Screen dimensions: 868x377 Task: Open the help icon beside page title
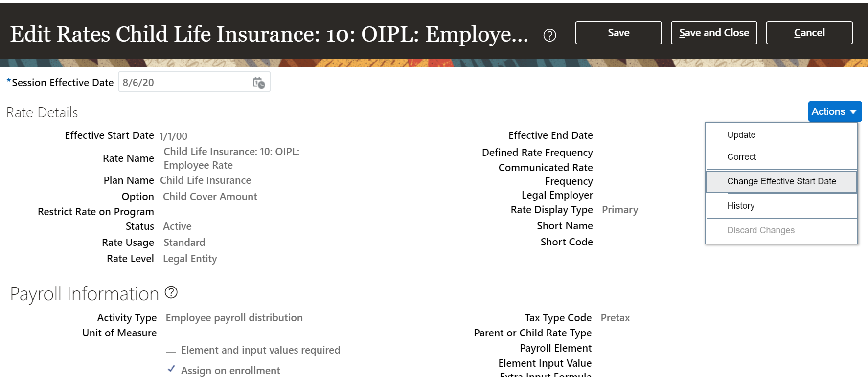pyautogui.click(x=549, y=35)
